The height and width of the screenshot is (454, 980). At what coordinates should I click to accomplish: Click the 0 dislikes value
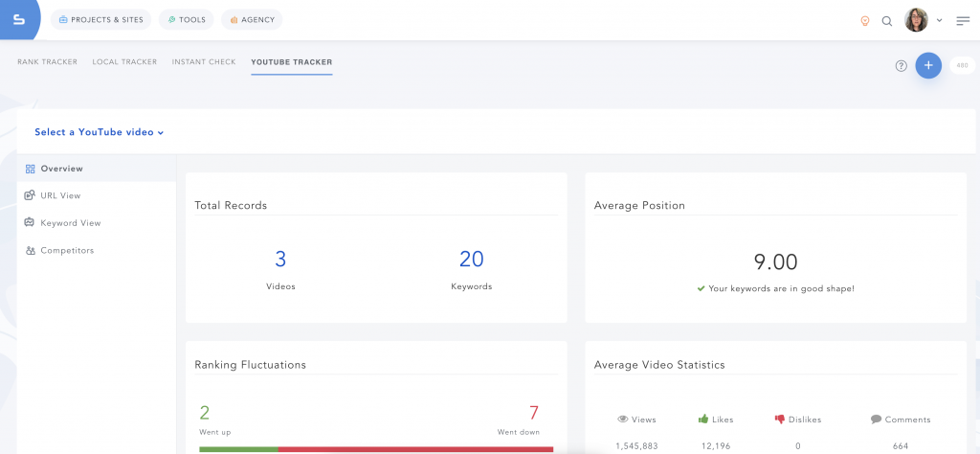point(797,446)
